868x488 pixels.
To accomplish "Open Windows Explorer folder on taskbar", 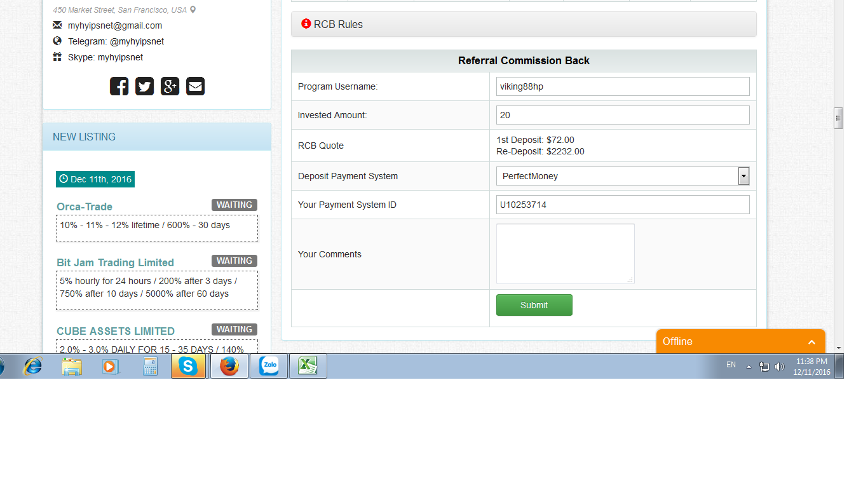I will pyautogui.click(x=72, y=366).
